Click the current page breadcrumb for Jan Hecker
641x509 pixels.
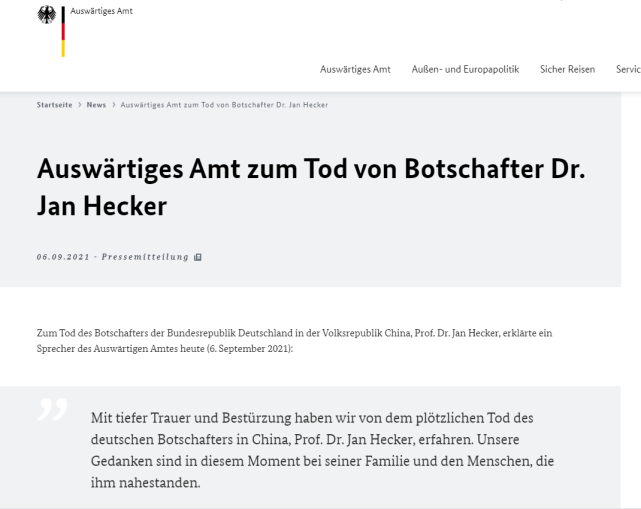pos(224,105)
